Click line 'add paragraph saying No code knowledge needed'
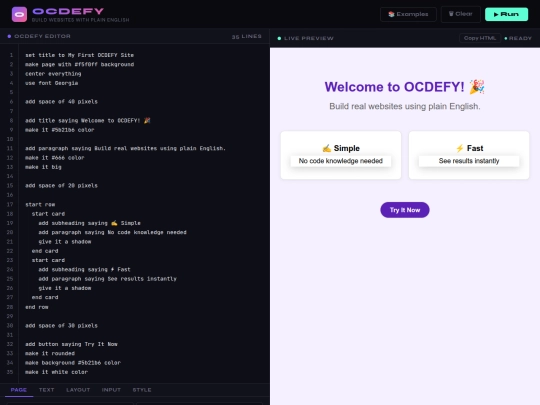 point(112,232)
